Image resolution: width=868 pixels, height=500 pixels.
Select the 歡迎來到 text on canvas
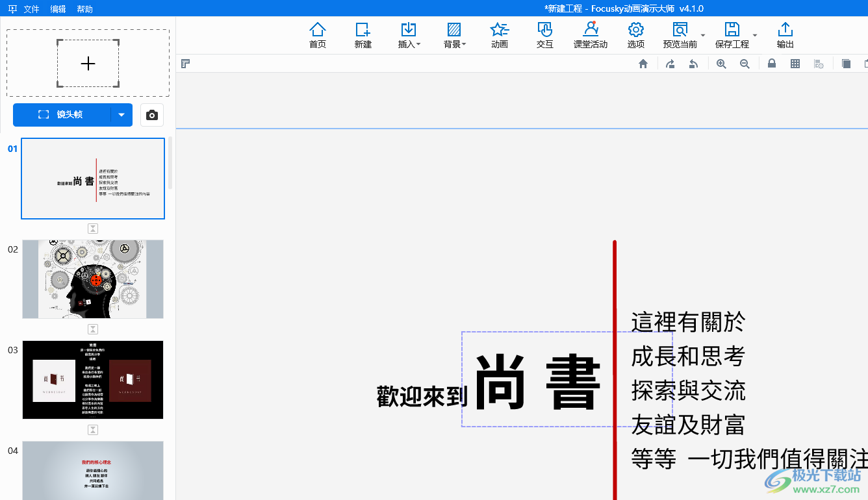pos(422,396)
